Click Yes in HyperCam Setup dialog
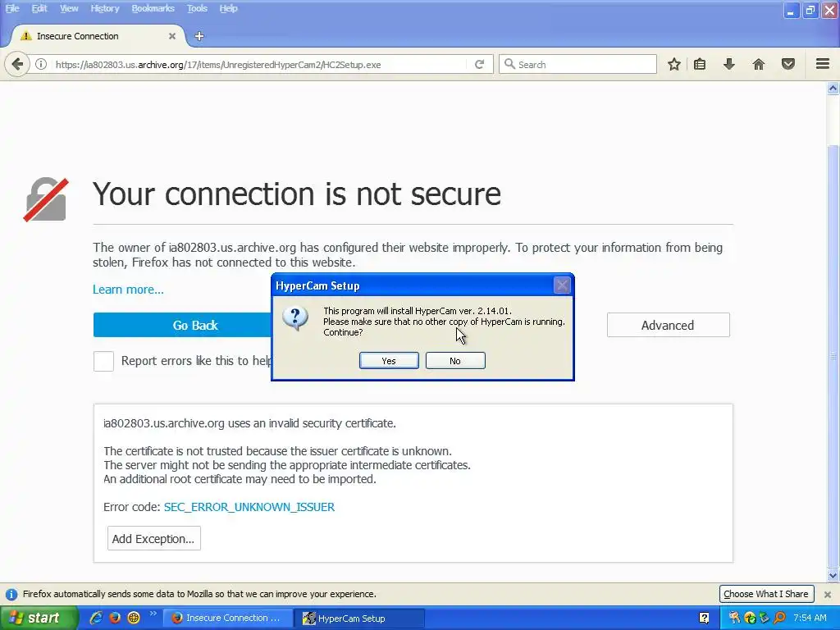Image resolution: width=840 pixels, height=630 pixels. point(389,361)
